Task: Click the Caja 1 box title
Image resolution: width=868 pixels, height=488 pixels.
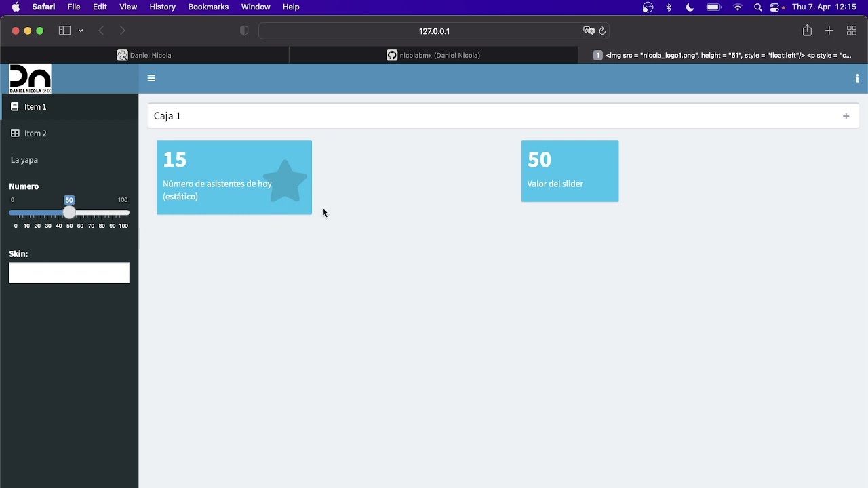Action: pyautogui.click(x=167, y=116)
